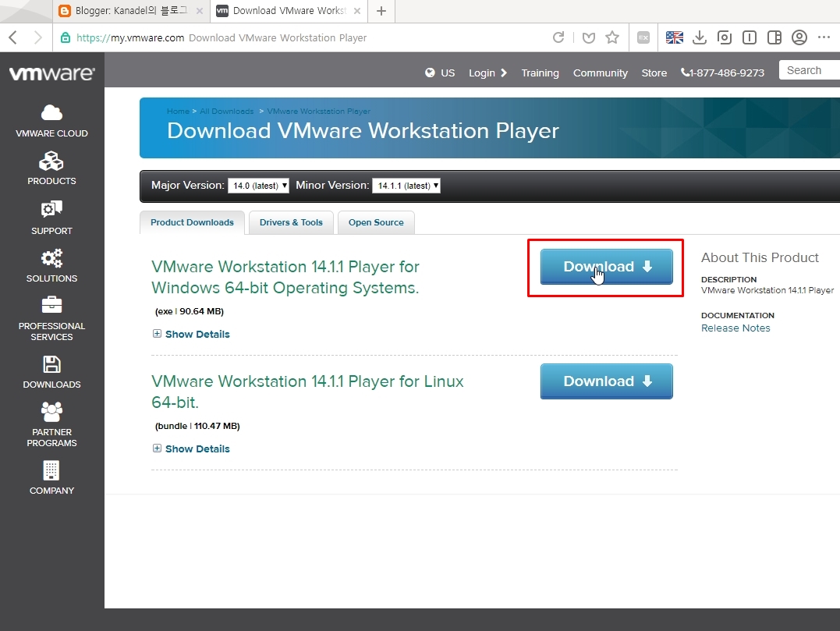Open the Major Version dropdown
The height and width of the screenshot is (631, 840).
(258, 186)
